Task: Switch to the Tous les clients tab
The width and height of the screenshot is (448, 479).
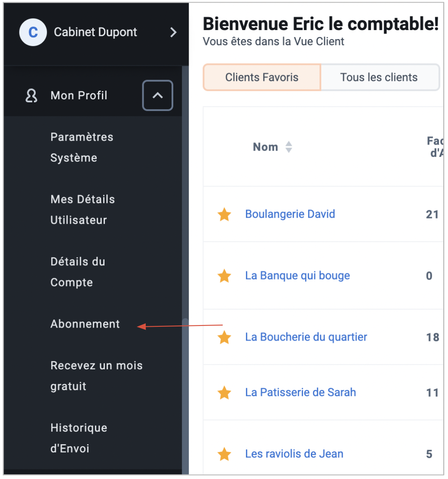Action: tap(380, 77)
